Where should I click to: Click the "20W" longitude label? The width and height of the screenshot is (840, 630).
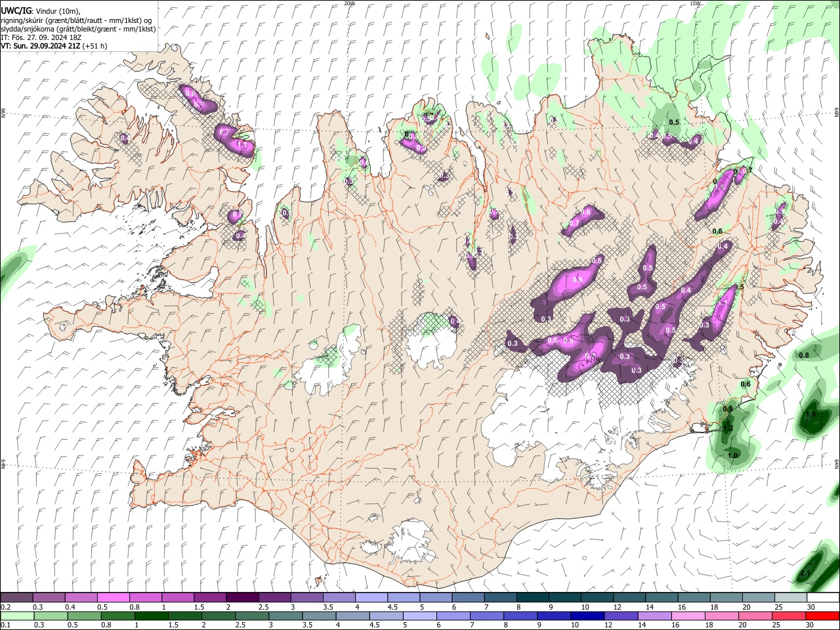pyautogui.click(x=349, y=3)
